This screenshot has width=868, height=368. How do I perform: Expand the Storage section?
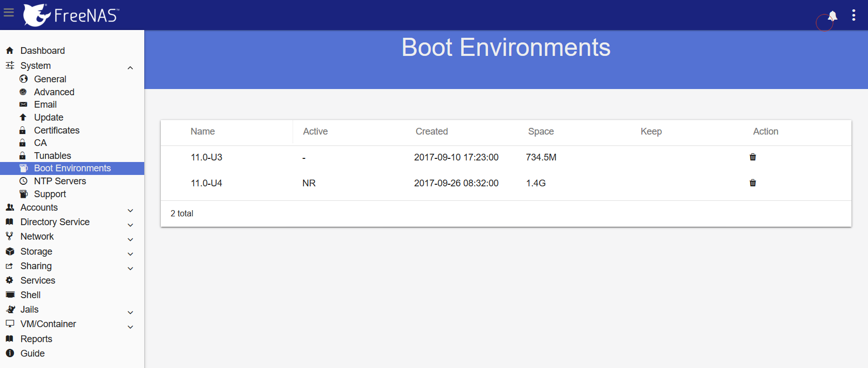click(x=130, y=254)
